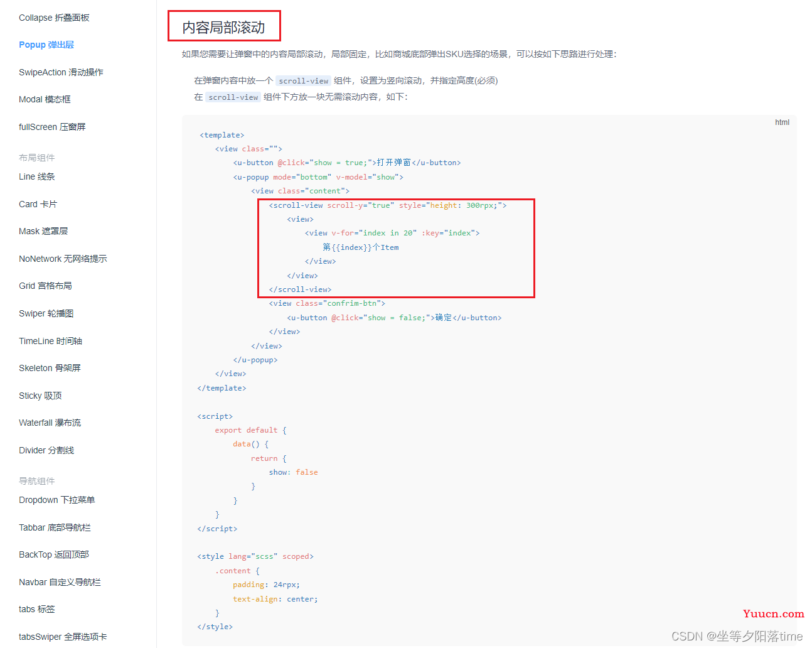The image size is (812, 648).
Task: Open SwipeAction 滑动操作 page
Action: click(61, 72)
